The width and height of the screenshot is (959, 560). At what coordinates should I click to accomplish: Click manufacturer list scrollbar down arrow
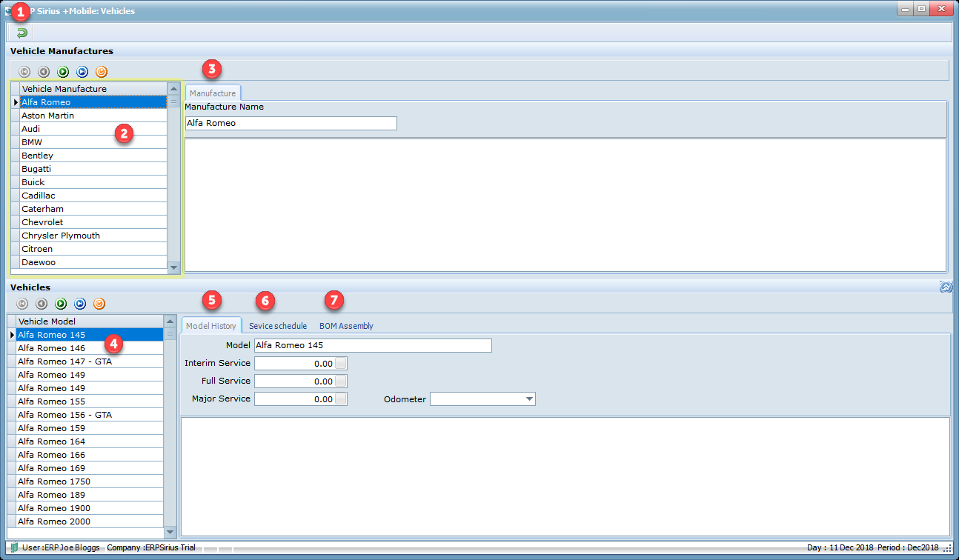point(174,267)
